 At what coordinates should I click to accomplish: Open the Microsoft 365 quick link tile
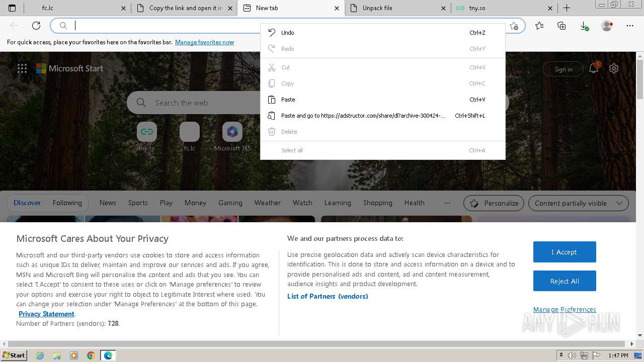[x=232, y=136]
